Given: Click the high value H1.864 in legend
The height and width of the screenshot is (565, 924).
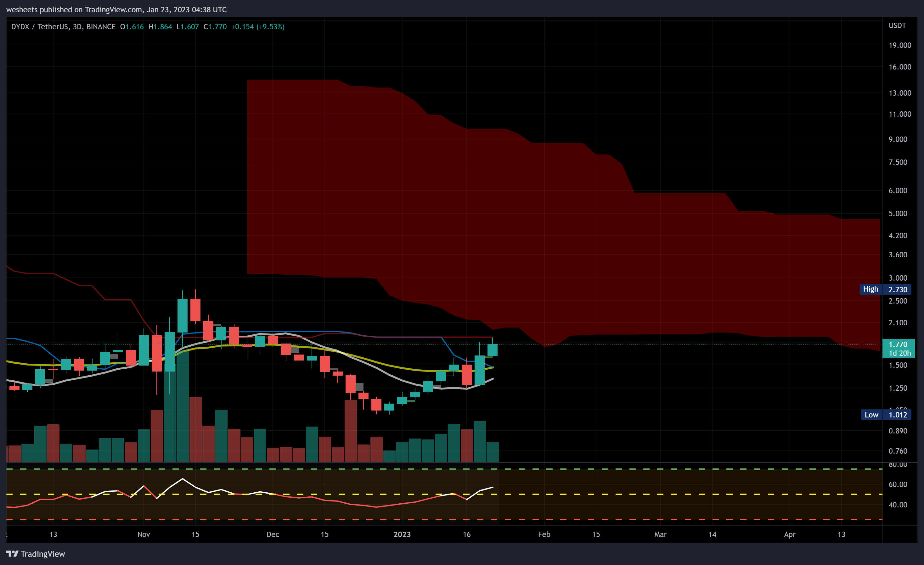Looking at the screenshot, I should click(160, 27).
